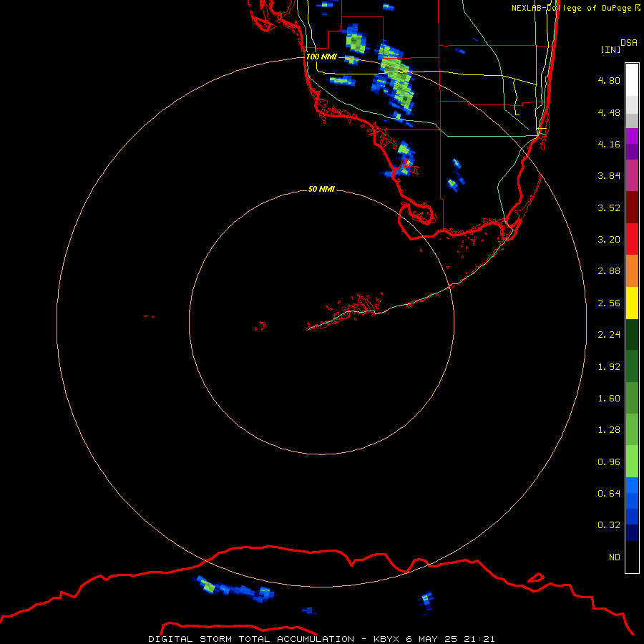Click the 2.56 legend value
The height and width of the screenshot is (644, 644).
[609, 303]
